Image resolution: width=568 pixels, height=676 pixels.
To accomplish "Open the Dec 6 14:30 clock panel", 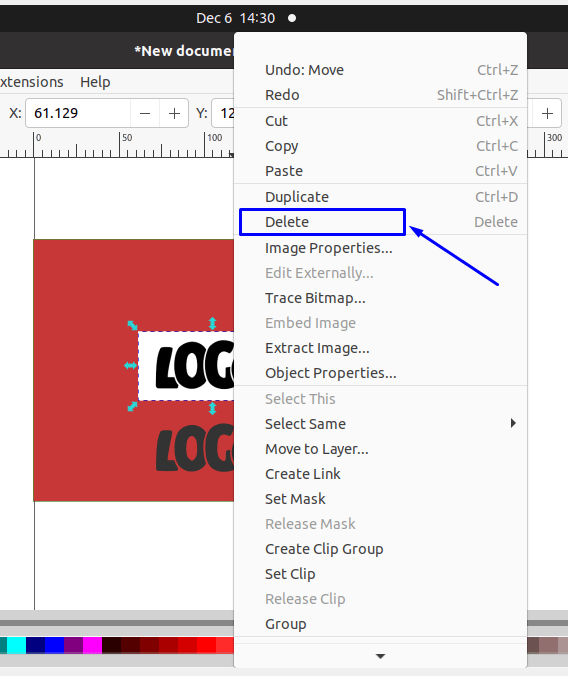I will (235, 18).
